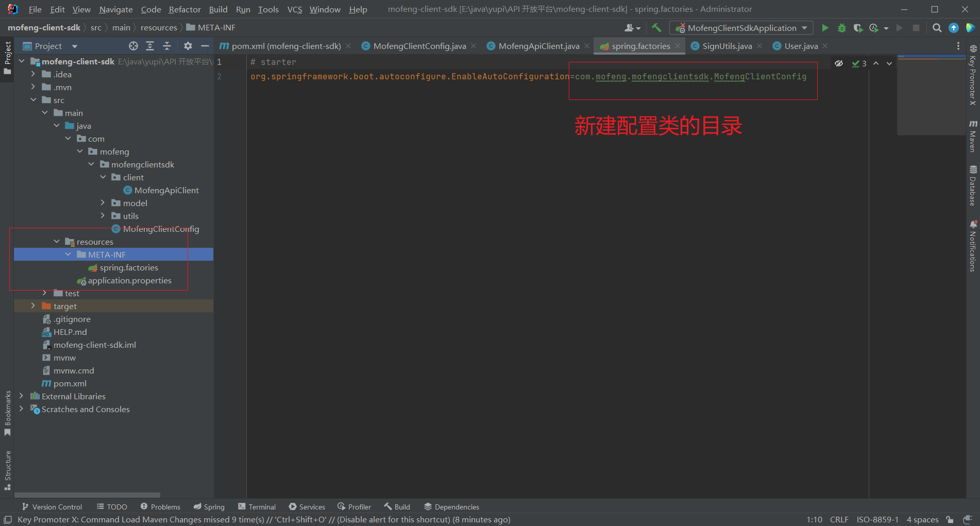The height and width of the screenshot is (526, 980).
Task: Open the Version Control tool window
Action: pyautogui.click(x=52, y=507)
